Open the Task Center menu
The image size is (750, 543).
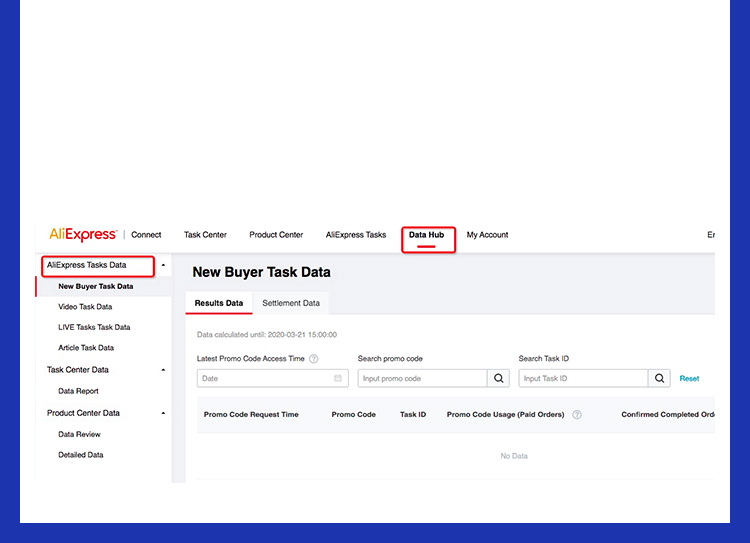pyautogui.click(x=205, y=235)
